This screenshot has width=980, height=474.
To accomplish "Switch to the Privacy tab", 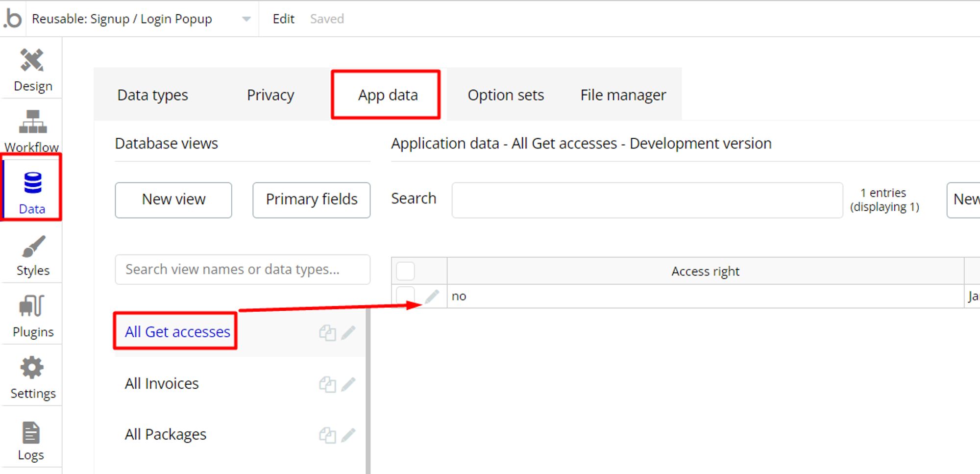I will click(270, 95).
